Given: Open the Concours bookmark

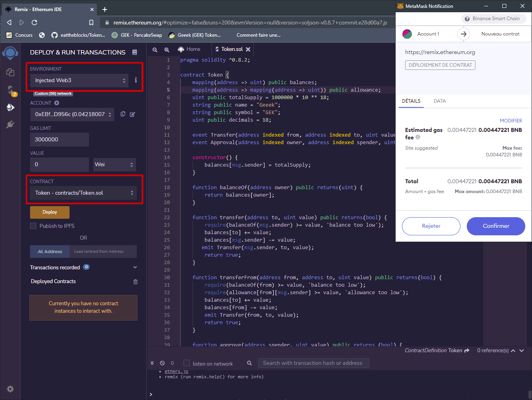Looking at the screenshot, I should (19, 35).
